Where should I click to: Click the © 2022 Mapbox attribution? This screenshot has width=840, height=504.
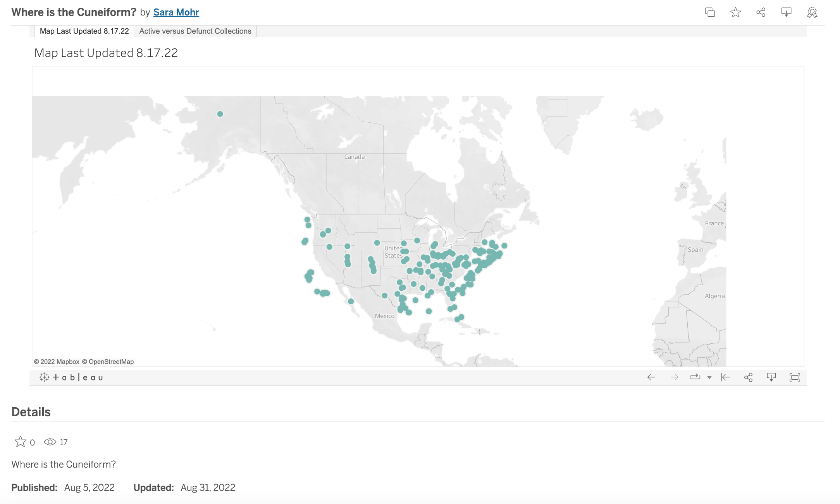57,362
